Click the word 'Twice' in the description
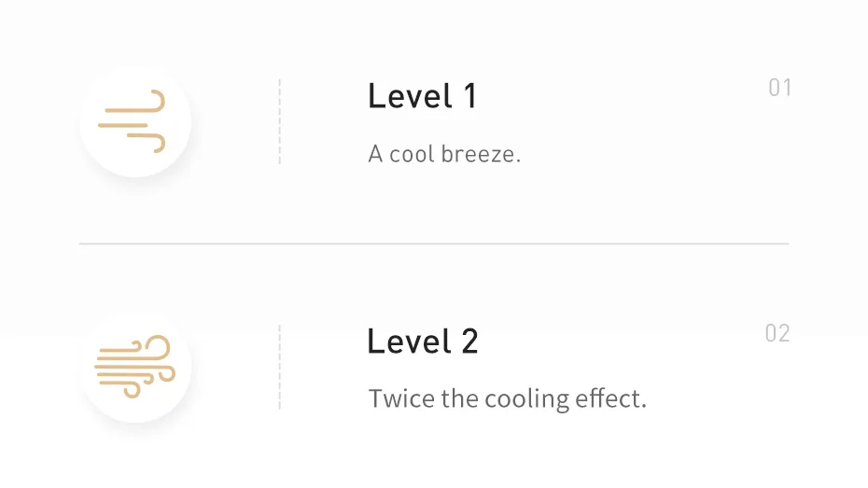The image size is (868, 488). (401, 399)
